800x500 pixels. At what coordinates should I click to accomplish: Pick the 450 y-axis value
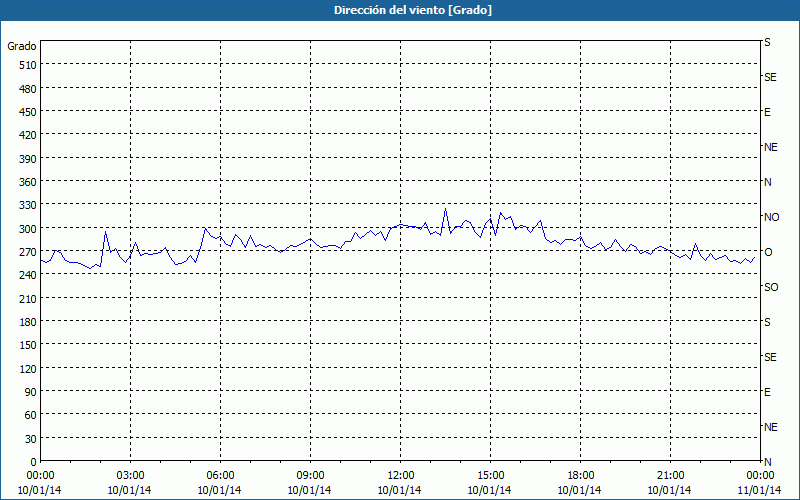click(x=28, y=112)
